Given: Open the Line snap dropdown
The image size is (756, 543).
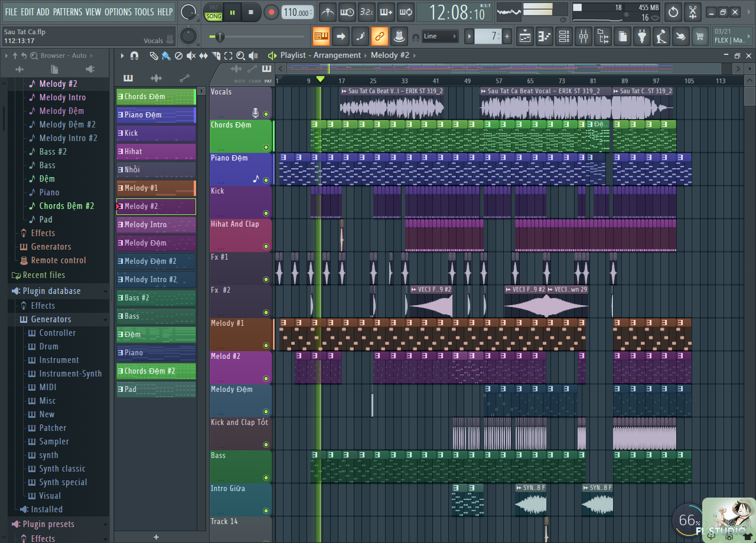Looking at the screenshot, I should point(440,36).
